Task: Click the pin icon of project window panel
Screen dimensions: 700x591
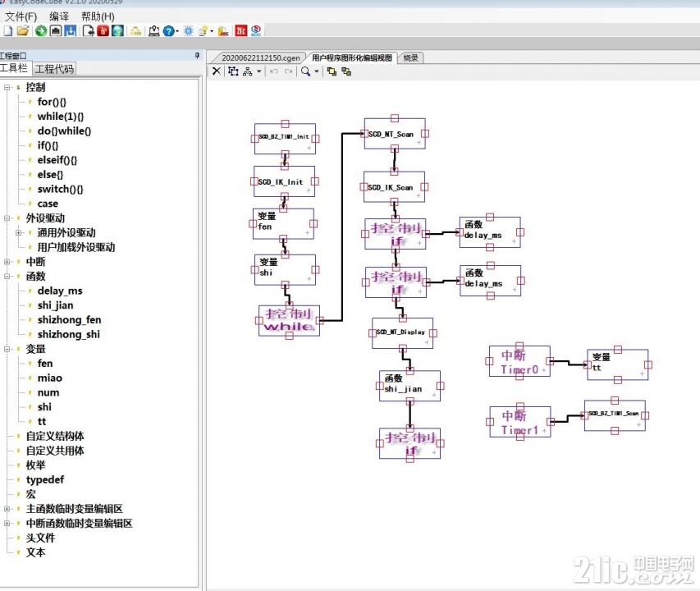Action: (197, 55)
